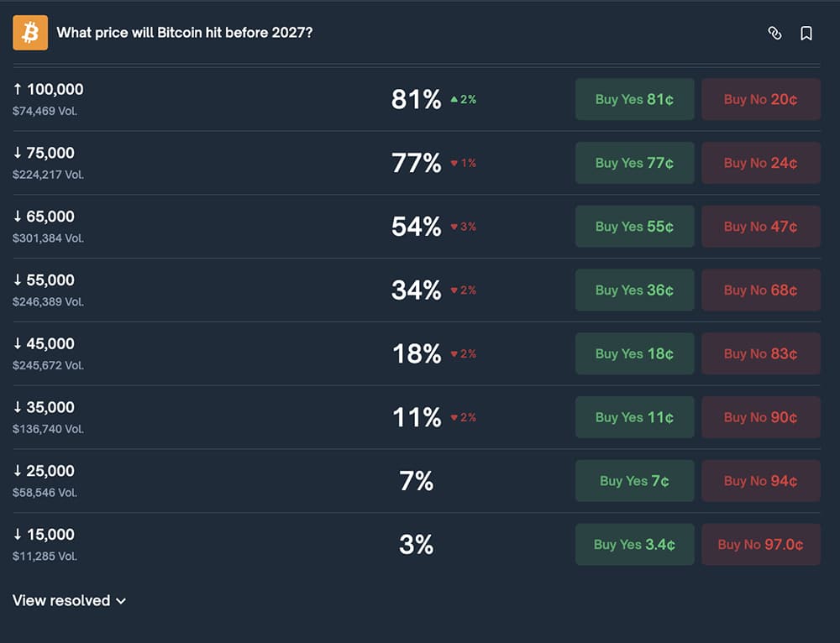This screenshot has height=643, width=840.
Task: Buy No at 68¢ on the 55,000 row
Action: (760, 290)
